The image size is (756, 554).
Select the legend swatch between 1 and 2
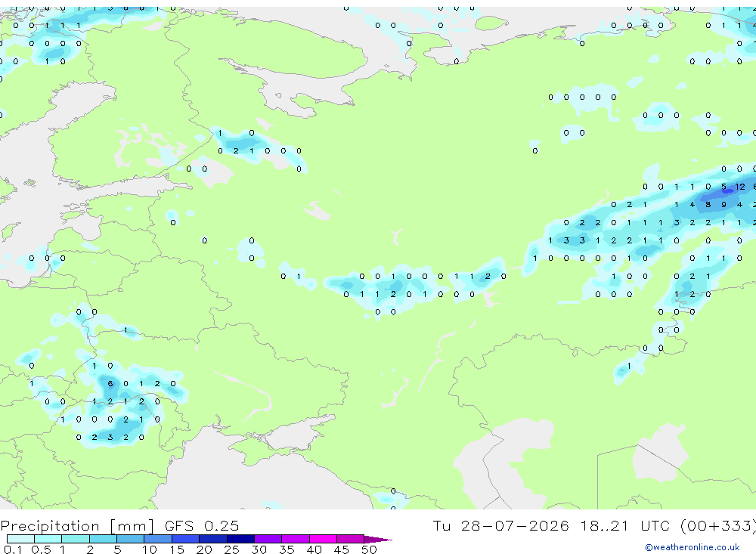pyautogui.click(x=76, y=539)
